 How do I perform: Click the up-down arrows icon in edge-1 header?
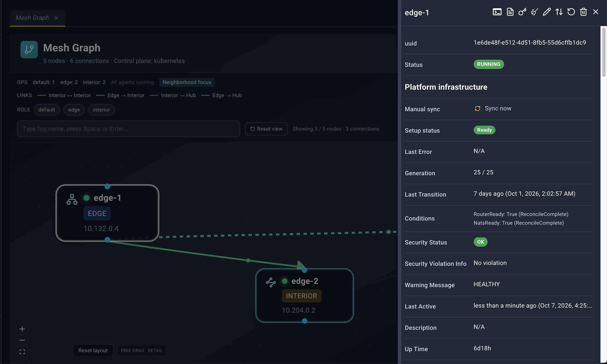click(559, 12)
